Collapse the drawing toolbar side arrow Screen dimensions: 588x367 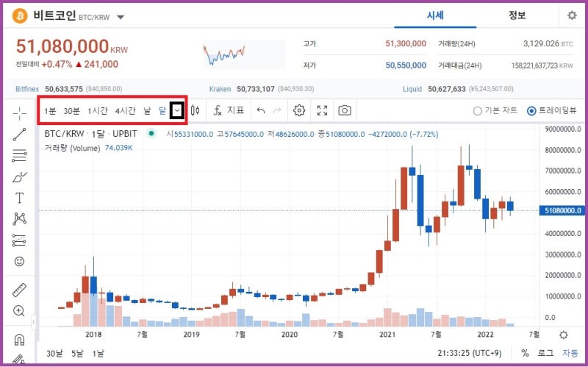(33, 322)
